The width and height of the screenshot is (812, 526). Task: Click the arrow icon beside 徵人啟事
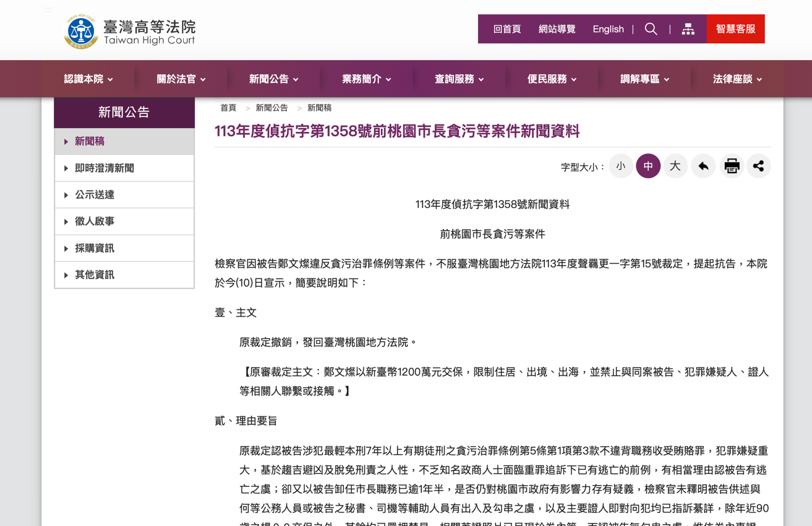pyautogui.click(x=66, y=221)
